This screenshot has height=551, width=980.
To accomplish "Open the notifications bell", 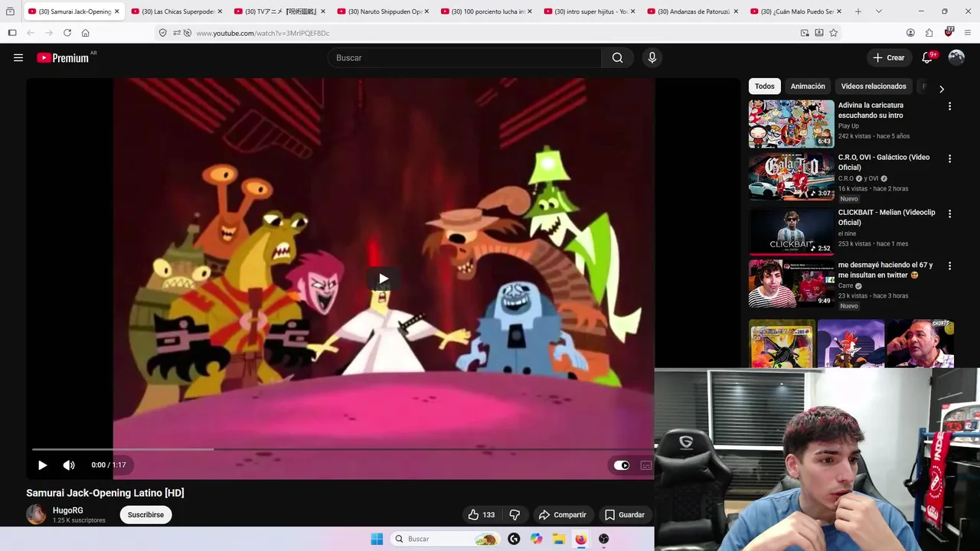I will tap(927, 57).
